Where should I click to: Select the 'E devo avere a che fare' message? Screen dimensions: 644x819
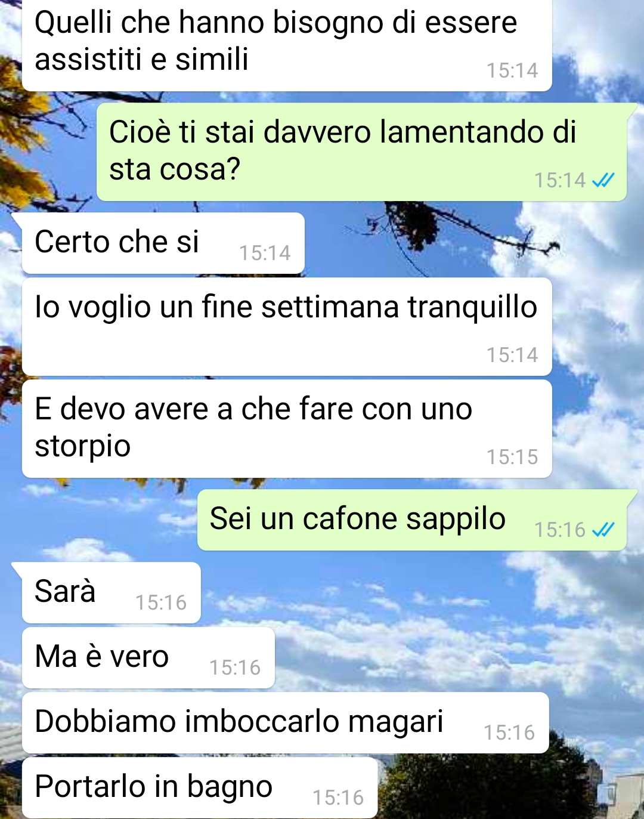(x=287, y=428)
